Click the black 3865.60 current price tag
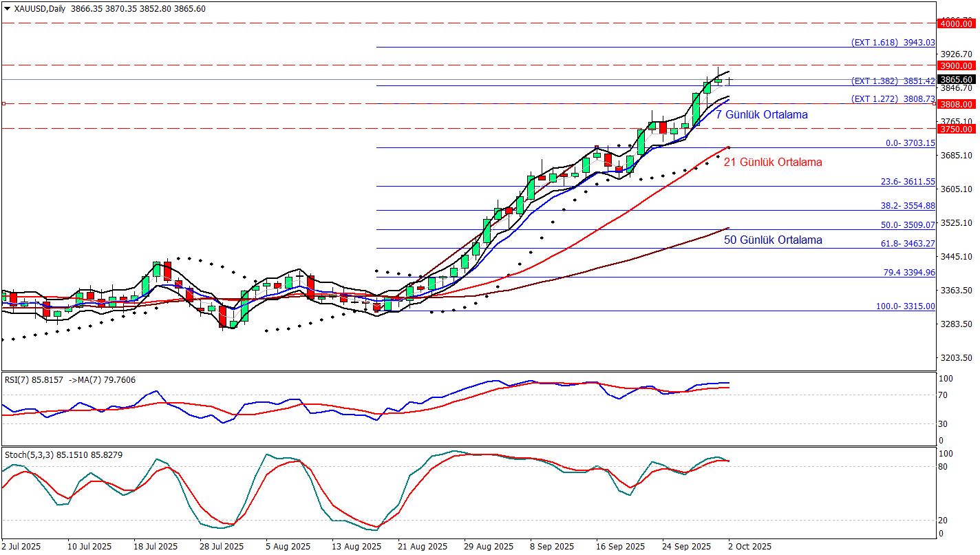The width and height of the screenshot is (980, 555). pyautogui.click(x=957, y=79)
